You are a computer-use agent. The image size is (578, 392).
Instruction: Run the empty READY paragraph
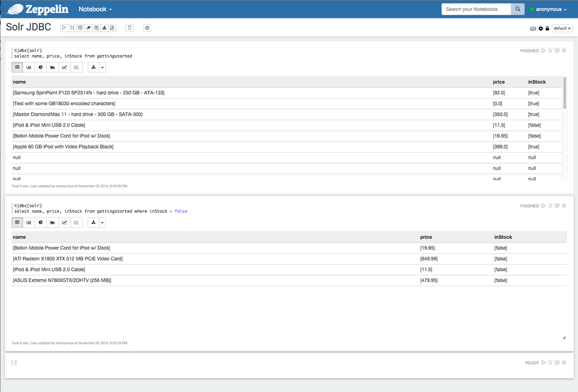543,363
